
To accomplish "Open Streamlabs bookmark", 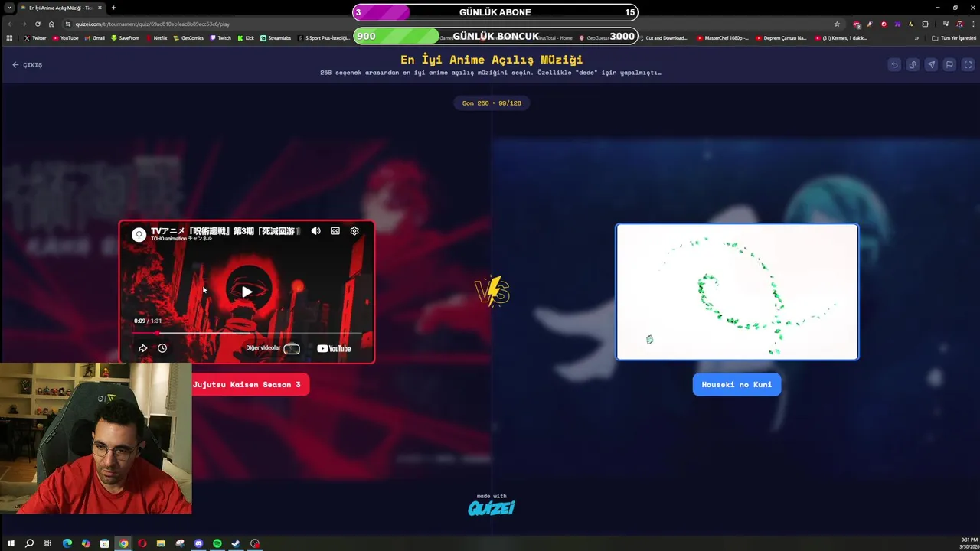I will coord(276,38).
